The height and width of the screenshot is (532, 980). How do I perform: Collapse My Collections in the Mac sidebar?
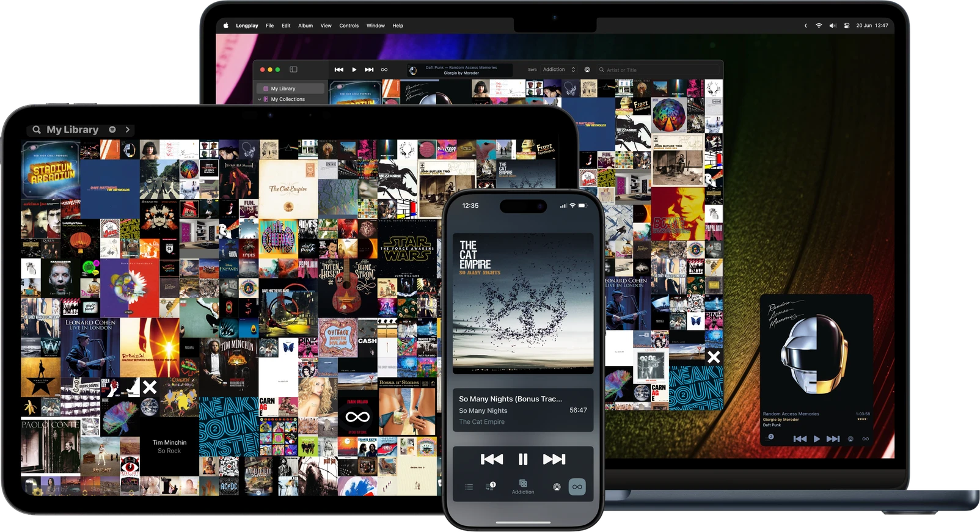pos(260,99)
